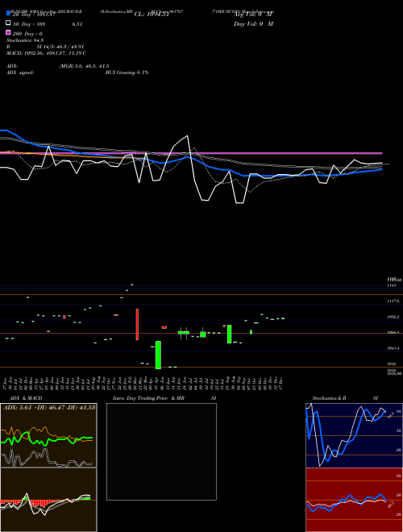
Task: Click the 'MACD: 1092.56, 1081.87, 11.19 C' line
Action: (x=46, y=53)
